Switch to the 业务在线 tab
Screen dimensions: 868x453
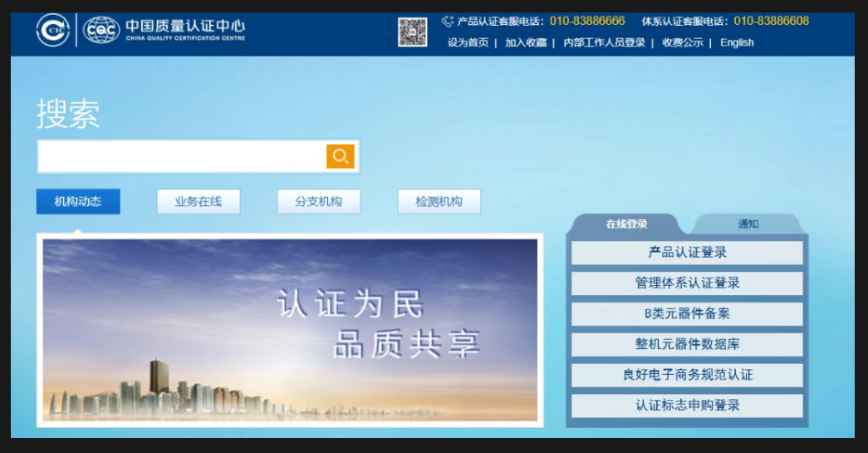[x=199, y=201]
